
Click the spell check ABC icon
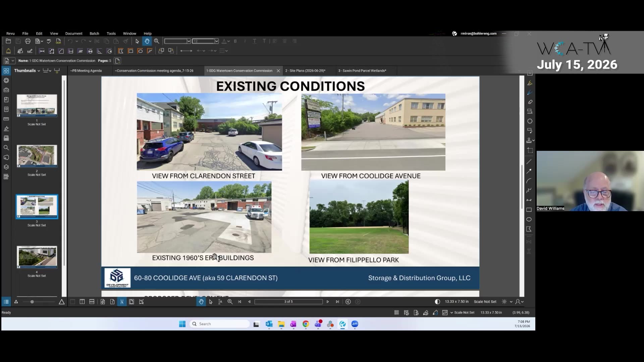[x=49, y=41]
